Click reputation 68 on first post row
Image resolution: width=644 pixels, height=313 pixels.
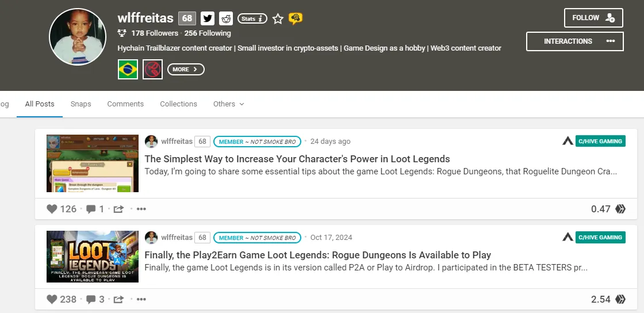click(202, 142)
